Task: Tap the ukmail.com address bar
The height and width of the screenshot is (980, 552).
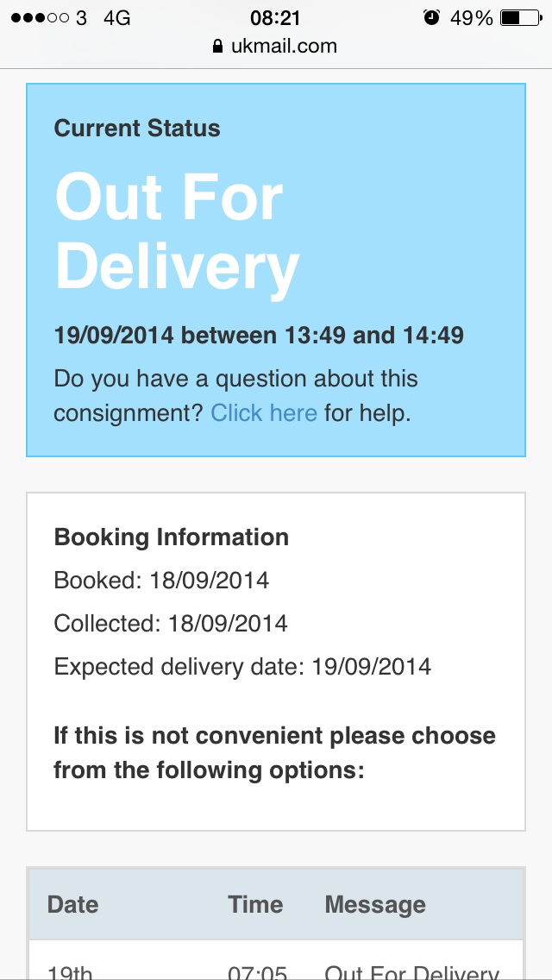Action: pos(275,47)
